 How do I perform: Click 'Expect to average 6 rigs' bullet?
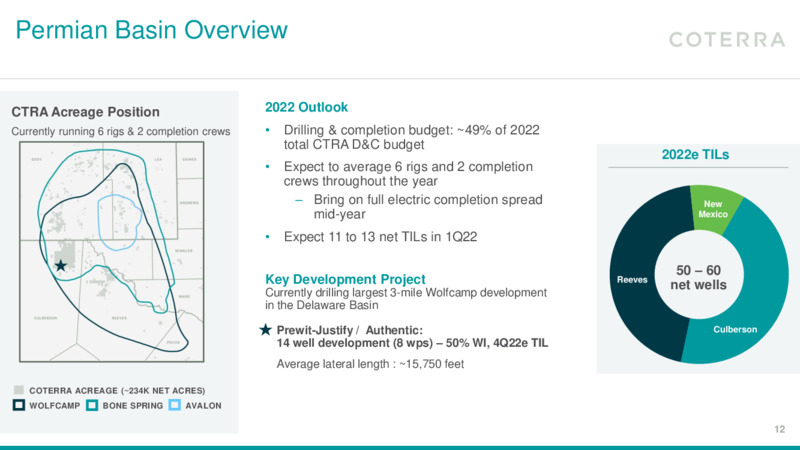(408, 174)
